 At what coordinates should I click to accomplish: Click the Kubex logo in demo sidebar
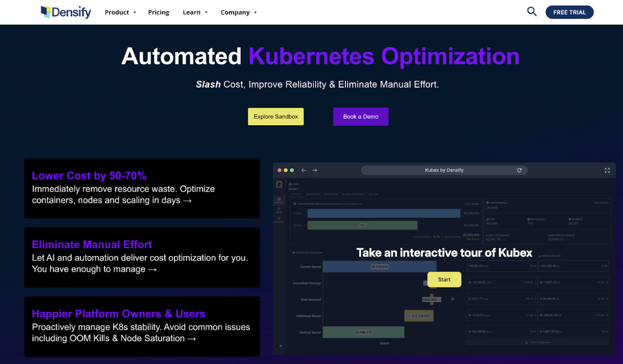coord(279,184)
